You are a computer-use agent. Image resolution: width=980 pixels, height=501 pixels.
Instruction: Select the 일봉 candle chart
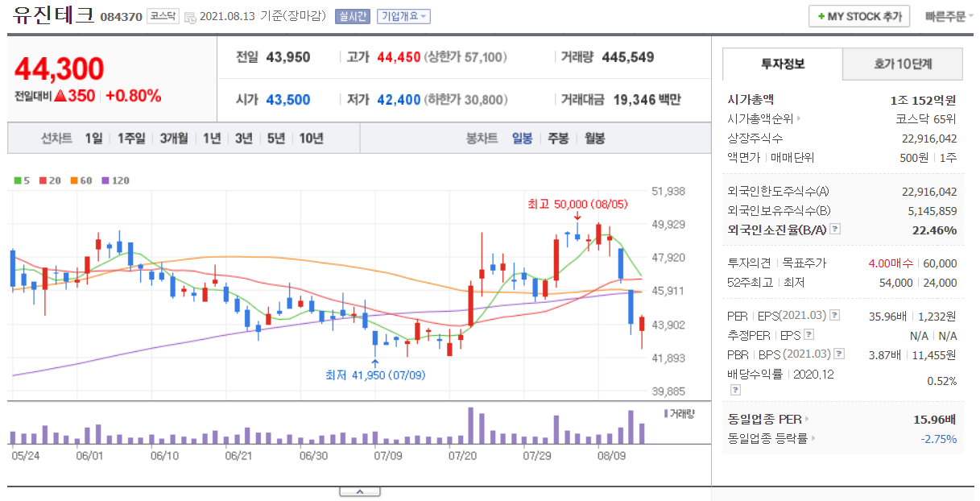point(522,138)
